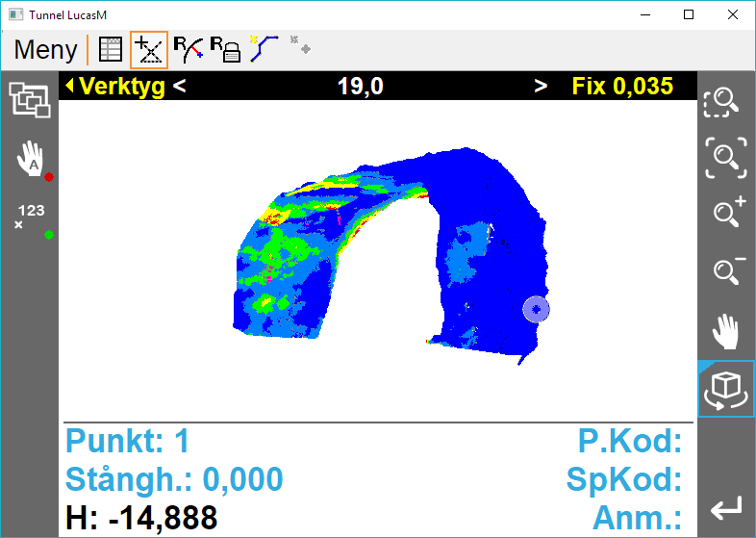Click the Fix 0,035 status indicator
This screenshot has height=538, width=756.
[622, 86]
